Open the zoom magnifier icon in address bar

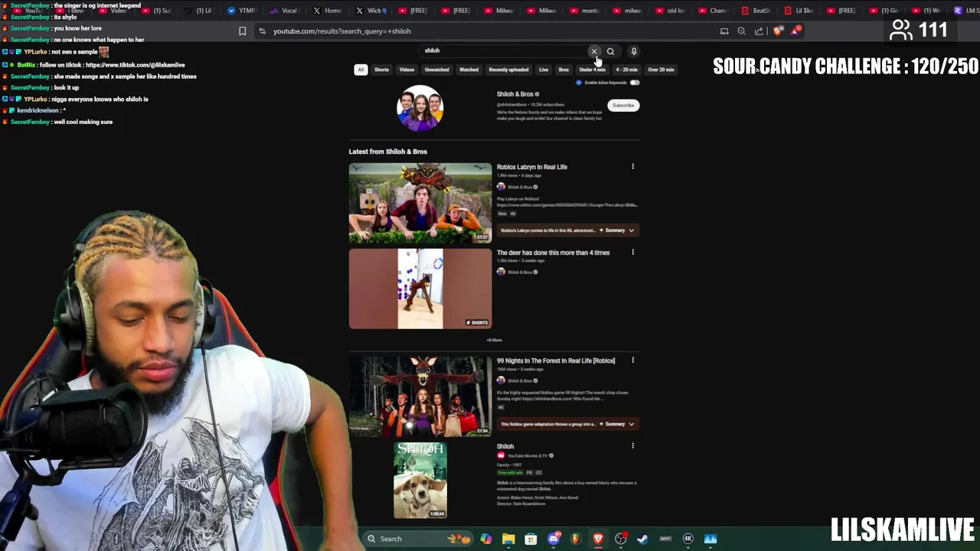(x=741, y=31)
